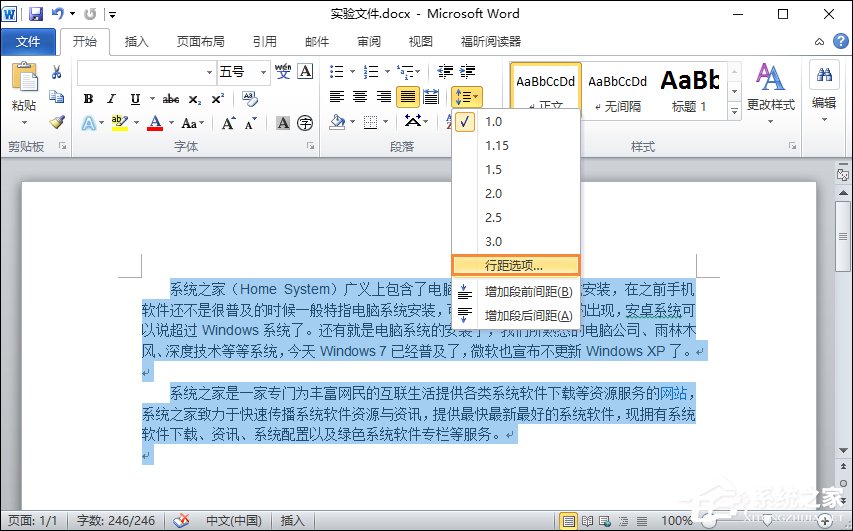
Task: Expand the font name combo box
Action: pos(209,72)
